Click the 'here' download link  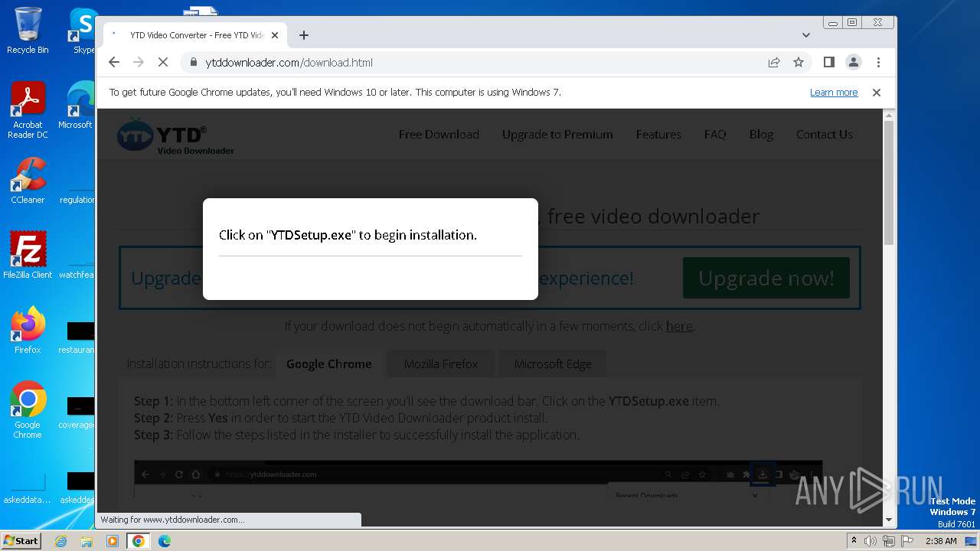coord(679,326)
